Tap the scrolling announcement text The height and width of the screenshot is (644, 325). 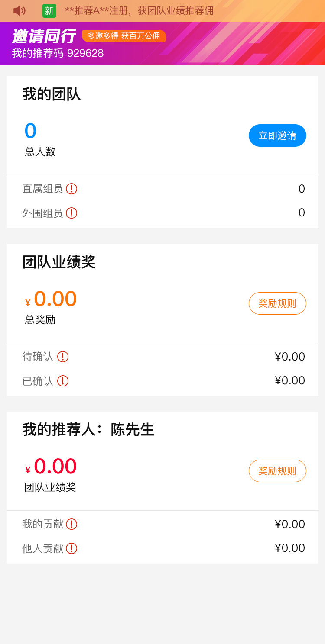tap(139, 11)
